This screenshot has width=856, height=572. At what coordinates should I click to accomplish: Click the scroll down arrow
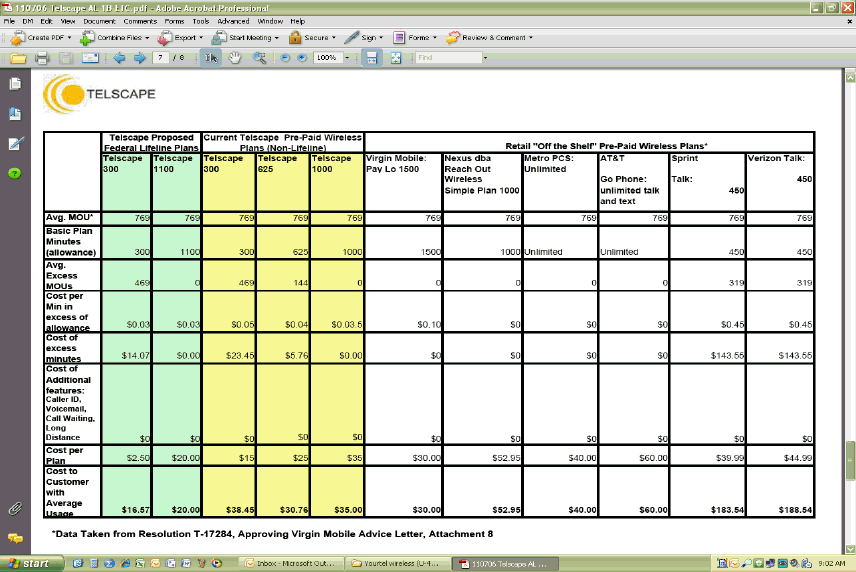850,549
